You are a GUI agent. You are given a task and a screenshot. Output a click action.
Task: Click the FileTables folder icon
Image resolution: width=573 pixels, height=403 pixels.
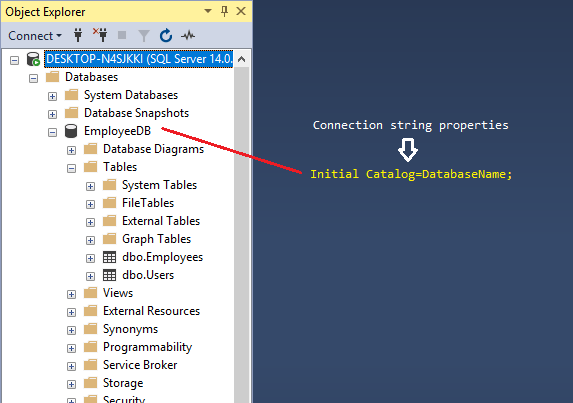[x=110, y=202]
